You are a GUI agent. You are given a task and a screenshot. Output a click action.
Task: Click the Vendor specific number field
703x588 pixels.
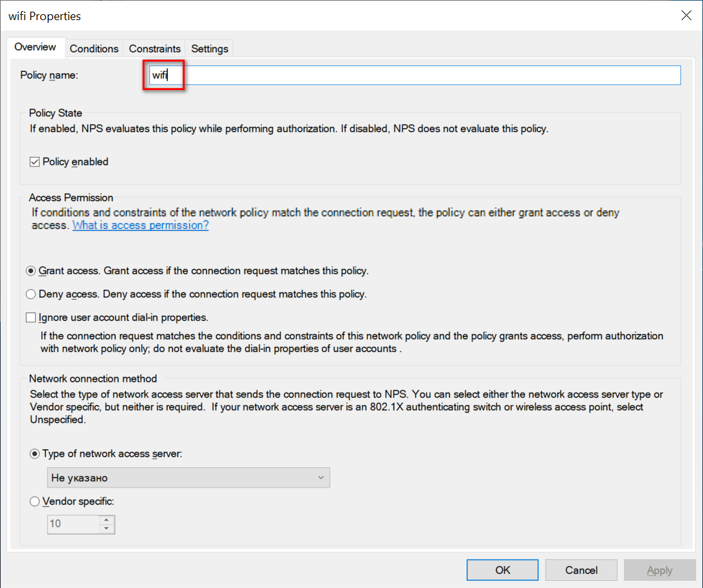(73, 524)
